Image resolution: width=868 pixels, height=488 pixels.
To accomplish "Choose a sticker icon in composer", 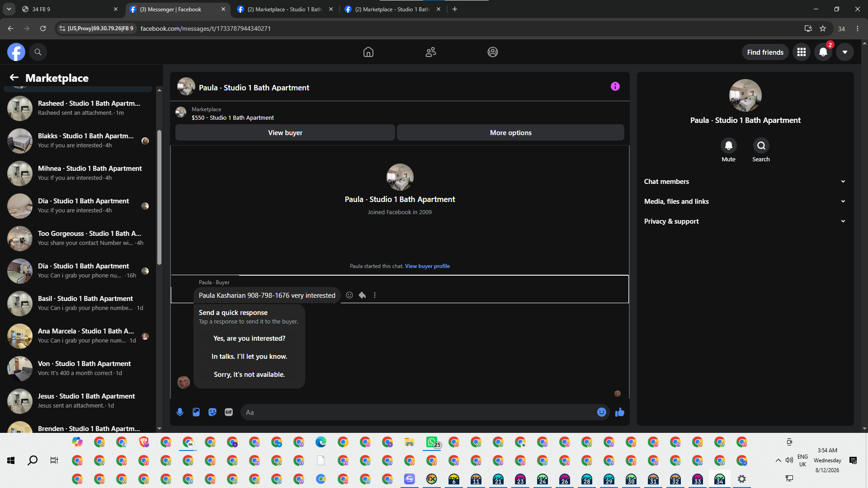I will click(x=212, y=412).
